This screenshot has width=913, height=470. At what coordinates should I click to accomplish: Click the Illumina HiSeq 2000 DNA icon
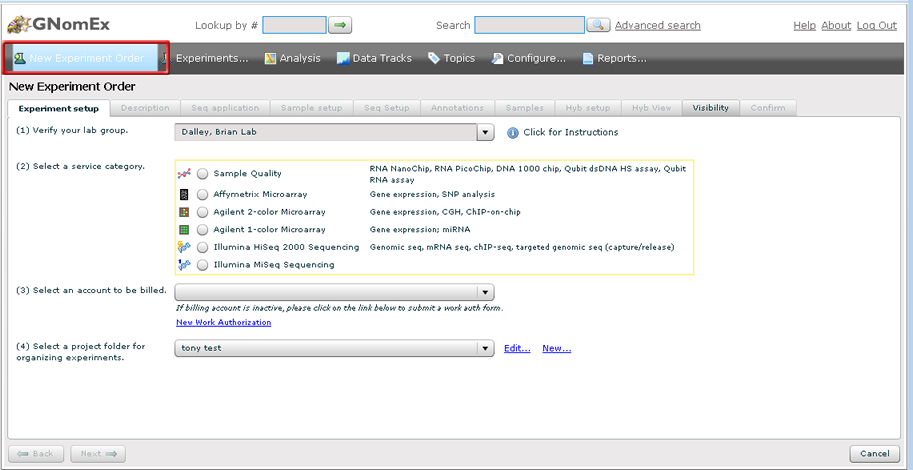(x=184, y=248)
